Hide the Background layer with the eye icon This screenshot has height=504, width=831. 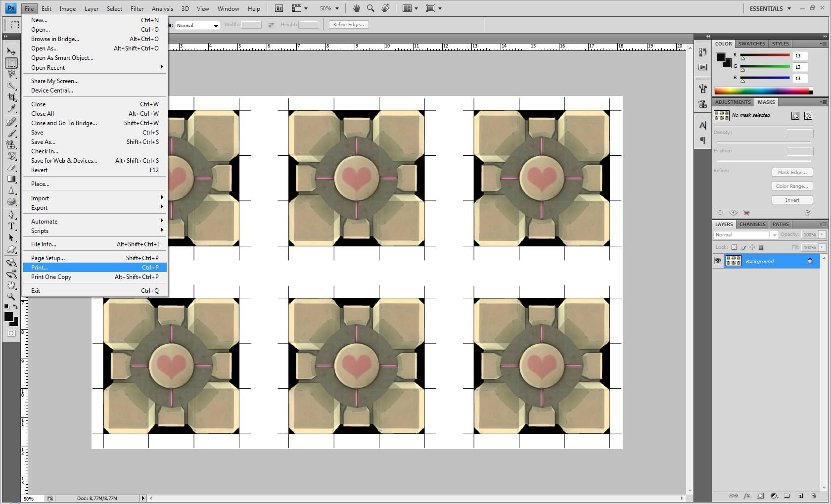(718, 261)
